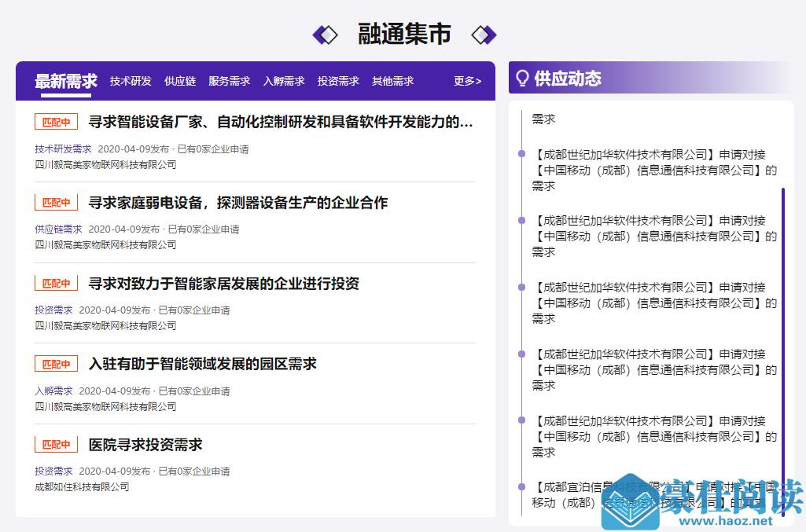Click the purple vertical scrollbar in 供应动态
806x532 pixels.
(x=783, y=352)
